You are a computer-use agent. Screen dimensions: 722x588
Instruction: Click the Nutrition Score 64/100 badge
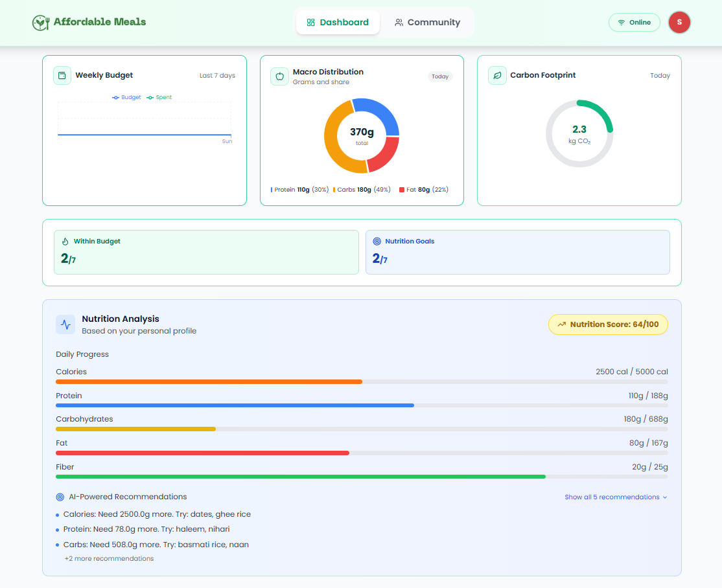pos(608,324)
